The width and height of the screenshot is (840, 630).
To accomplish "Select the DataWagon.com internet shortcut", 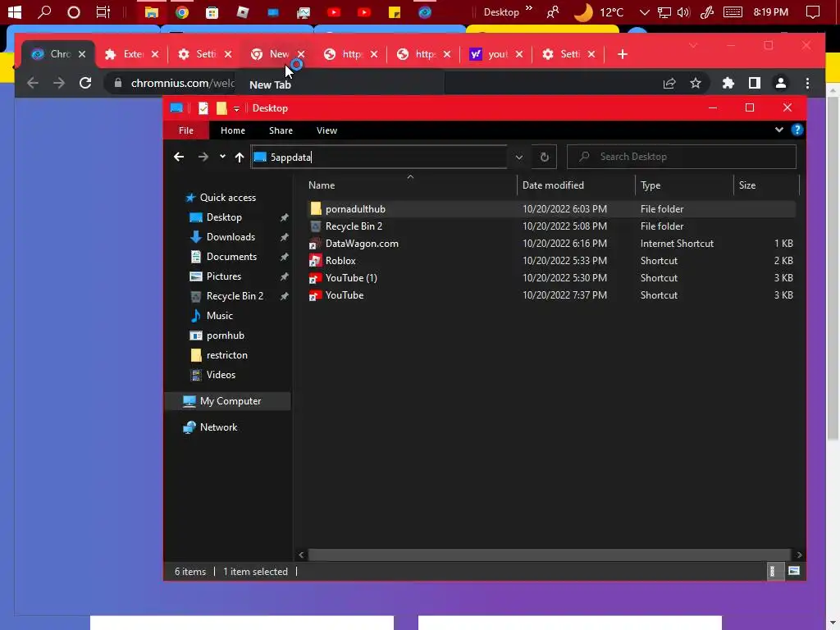I will click(x=362, y=244).
